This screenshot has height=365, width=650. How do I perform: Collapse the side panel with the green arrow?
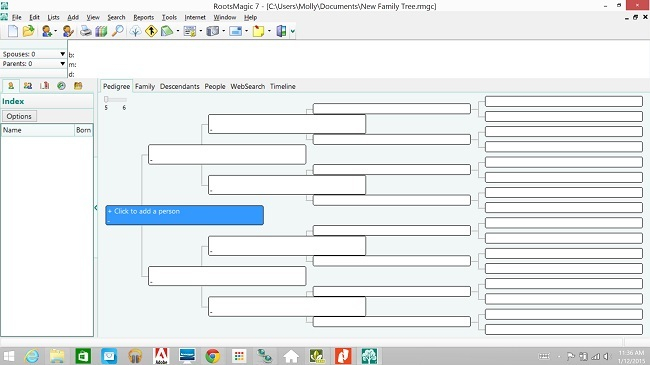click(x=96, y=207)
